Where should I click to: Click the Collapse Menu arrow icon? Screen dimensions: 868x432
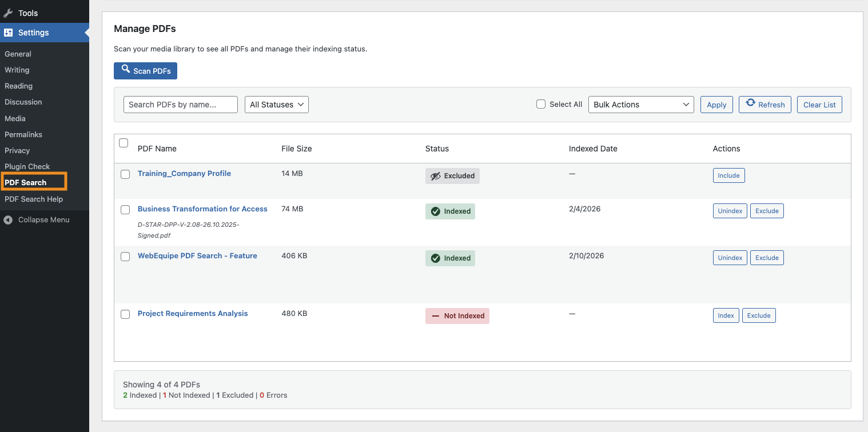point(7,219)
